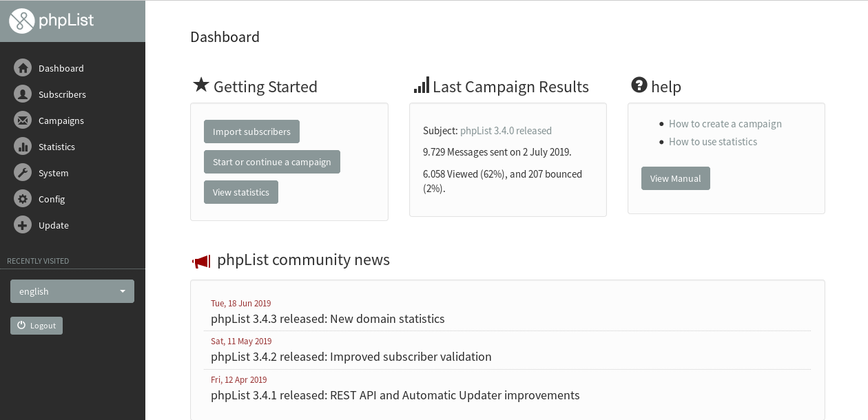
Task: Click the Import subscribers button
Action: coord(251,132)
